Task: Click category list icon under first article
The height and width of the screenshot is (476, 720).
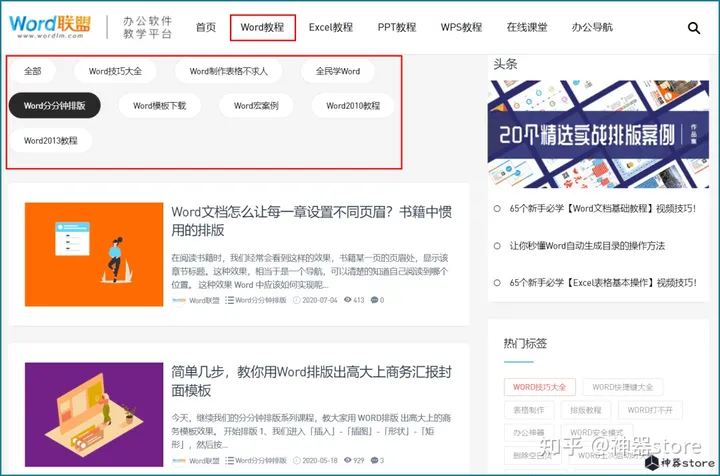Action: (230, 300)
